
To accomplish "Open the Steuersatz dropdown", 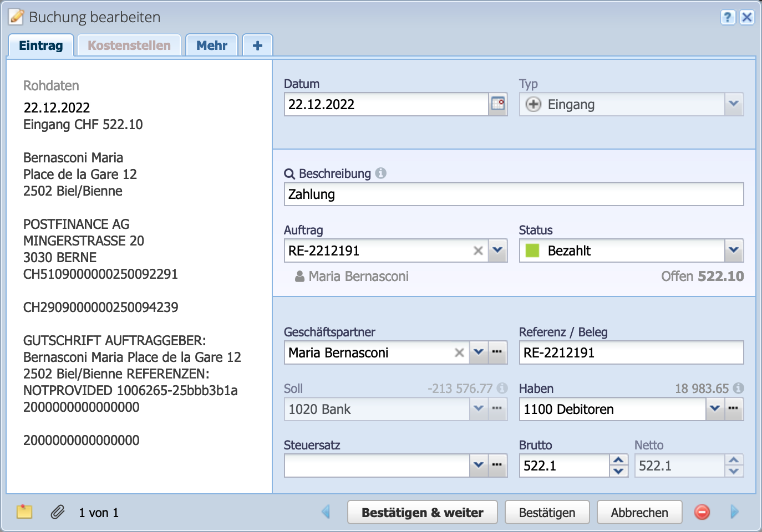I will coord(479,465).
